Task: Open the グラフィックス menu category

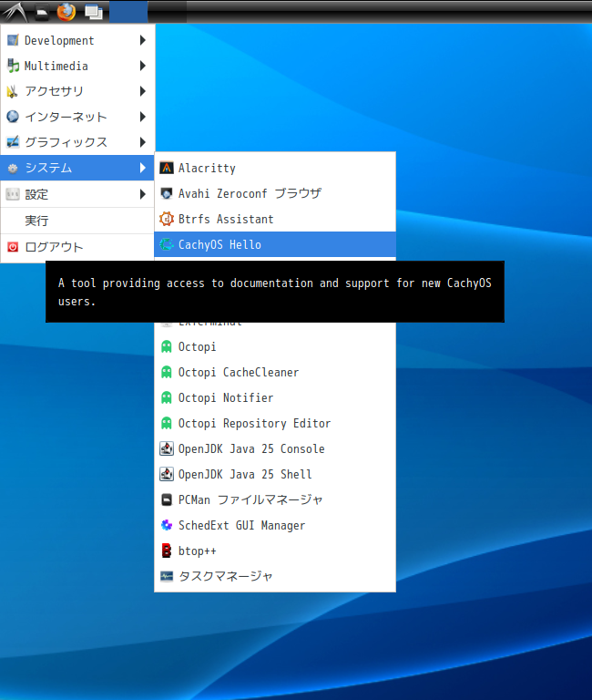Action: pyautogui.click(x=77, y=142)
